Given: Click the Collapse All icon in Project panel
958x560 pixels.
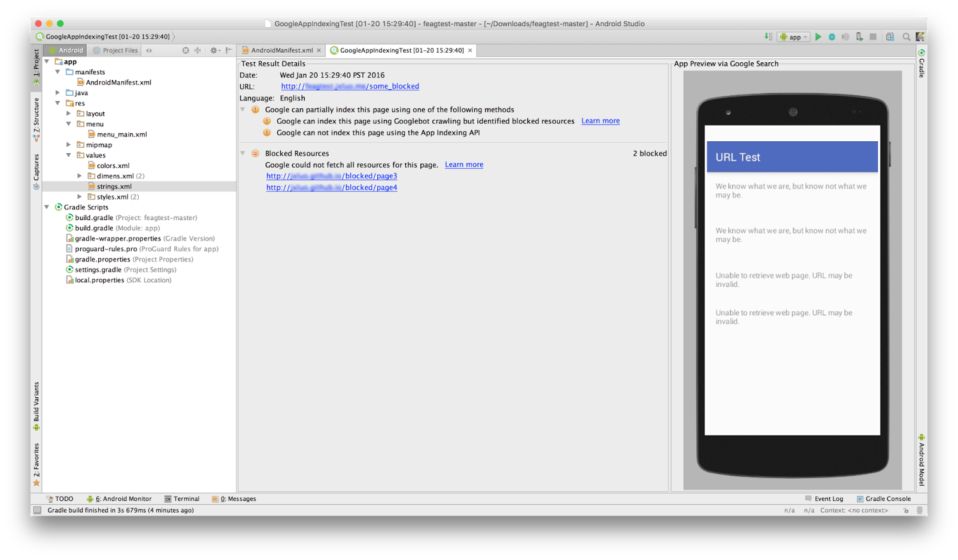Looking at the screenshot, I should (198, 50).
